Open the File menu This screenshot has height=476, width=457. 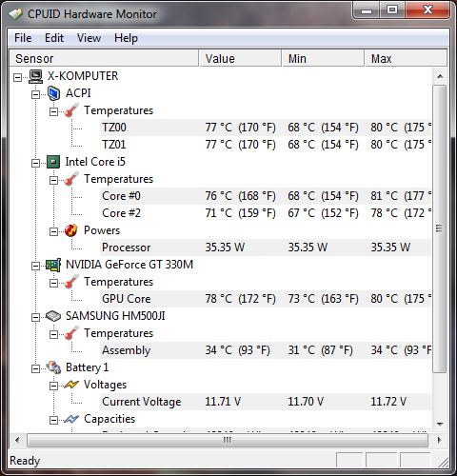tap(23, 38)
